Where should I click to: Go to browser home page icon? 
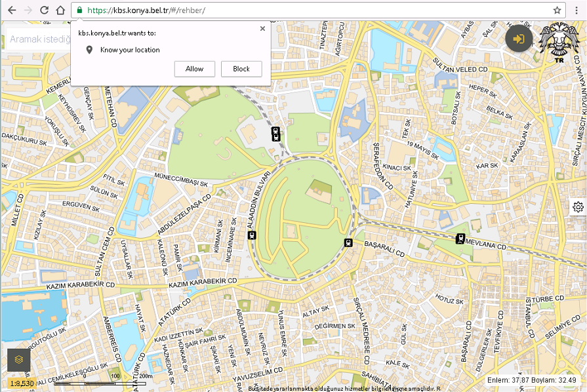60,10
